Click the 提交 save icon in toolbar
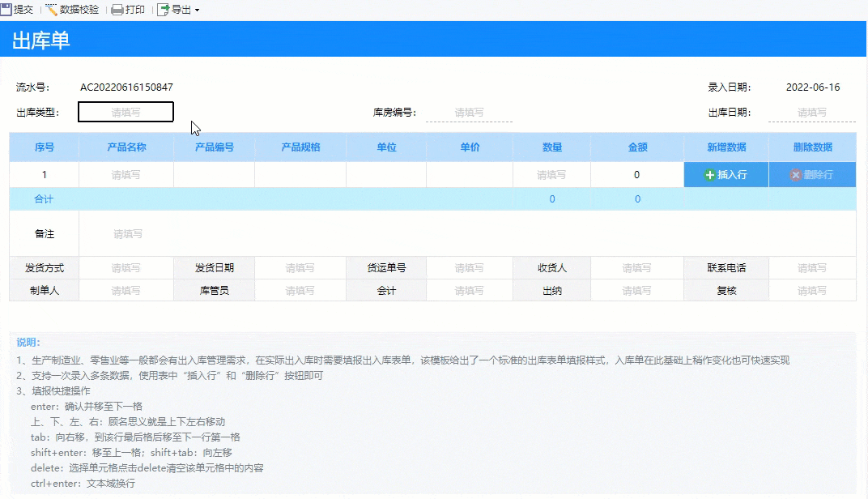 (x=6, y=10)
